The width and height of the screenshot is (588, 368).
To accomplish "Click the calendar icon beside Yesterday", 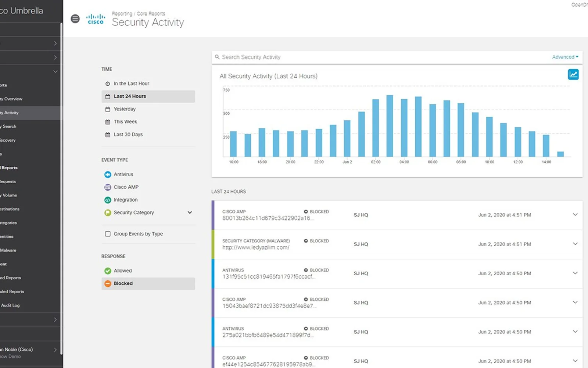I will pyautogui.click(x=108, y=109).
